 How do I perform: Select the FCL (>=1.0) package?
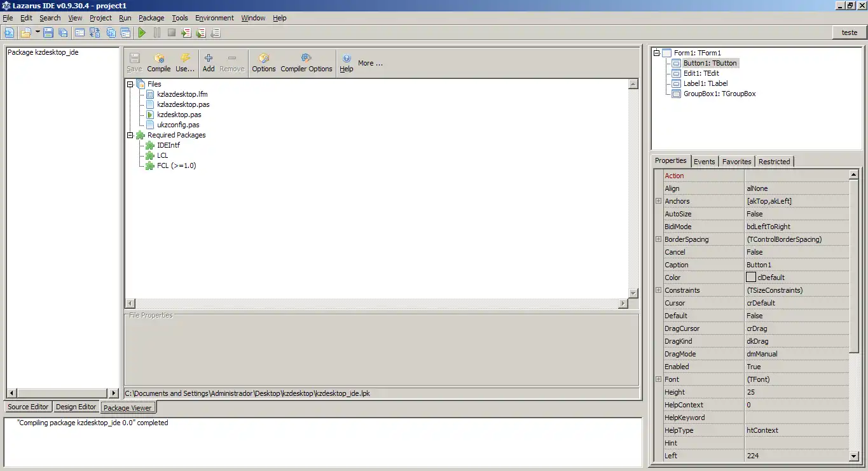(177, 165)
